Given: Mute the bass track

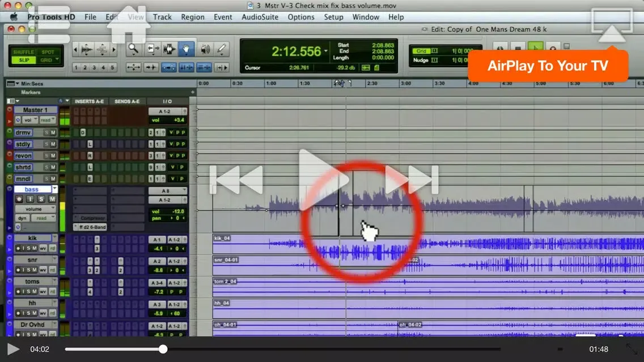Looking at the screenshot, I should 52,199.
